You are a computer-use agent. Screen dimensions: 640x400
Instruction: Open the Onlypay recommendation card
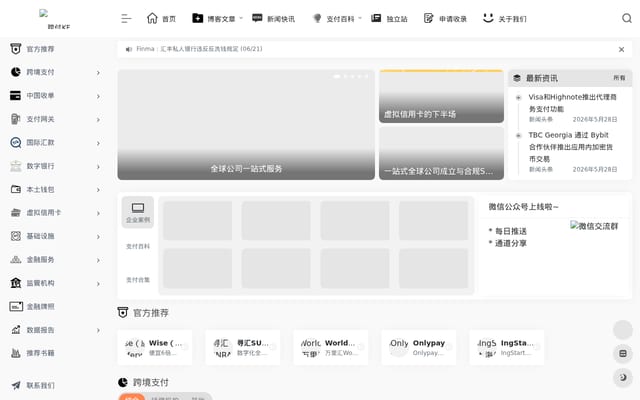click(419, 347)
